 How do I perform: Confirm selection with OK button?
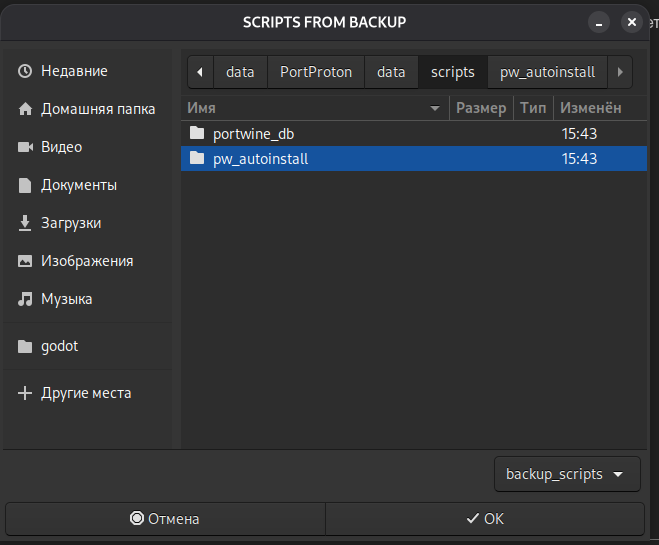tap(485, 519)
